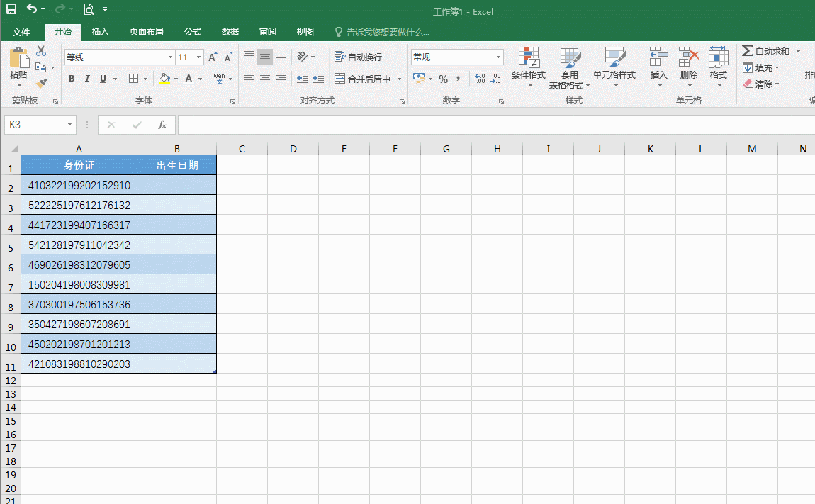Open Merge & Center (合并后居中) dropdown arrow
The width and height of the screenshot is (815, 504).
399,79
